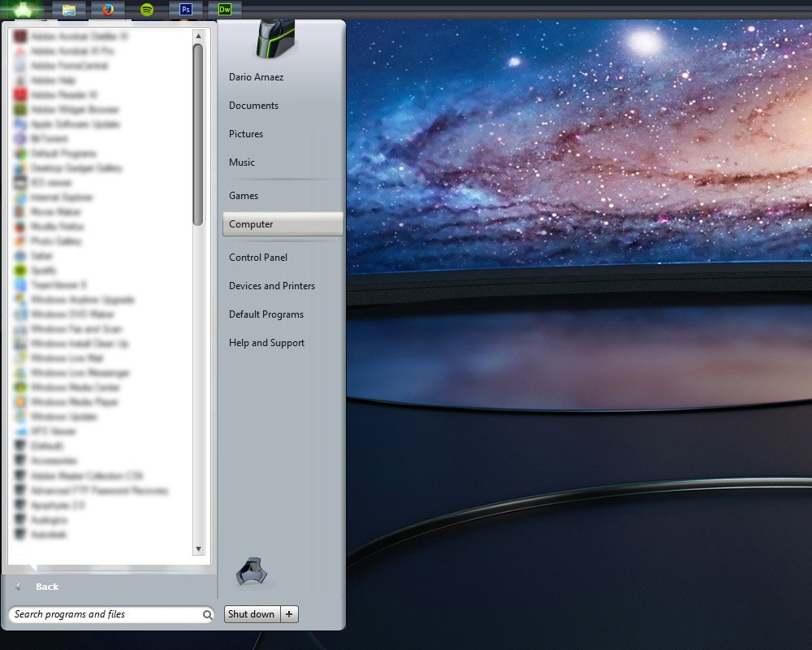The width and height of the screenshot is (812, 650).
Task: Click the user account picture
Action: pyautogui.click(x=275, y=39)
